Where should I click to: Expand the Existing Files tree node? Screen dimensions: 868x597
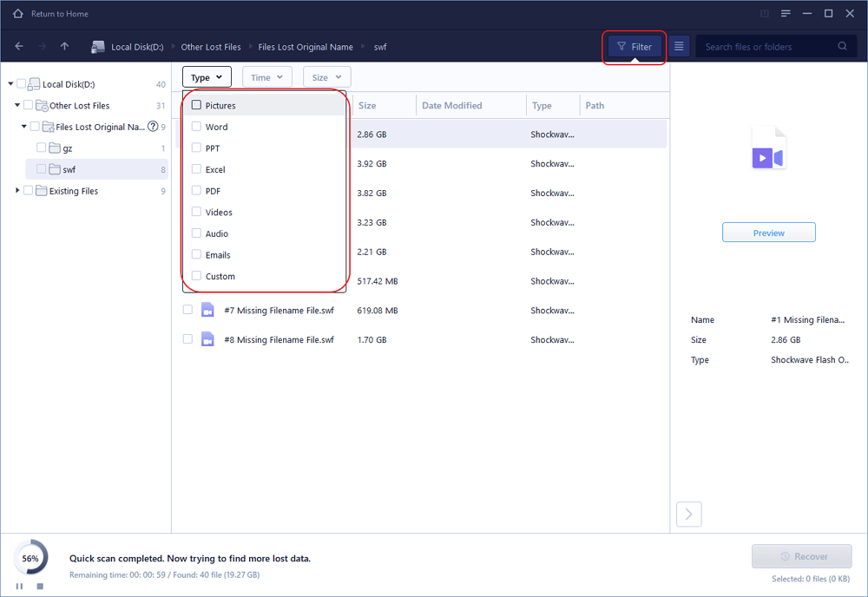[x=17, y=191]
